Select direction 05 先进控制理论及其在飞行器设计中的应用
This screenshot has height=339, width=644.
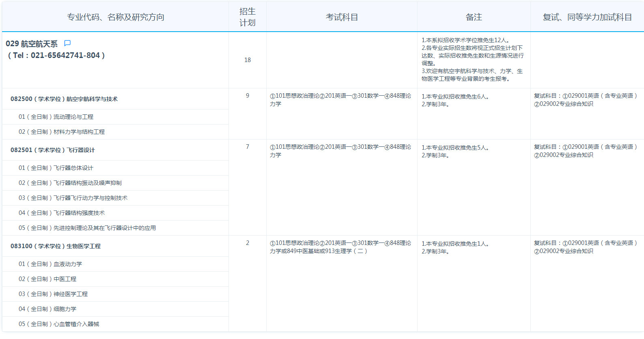pos(87,228)
